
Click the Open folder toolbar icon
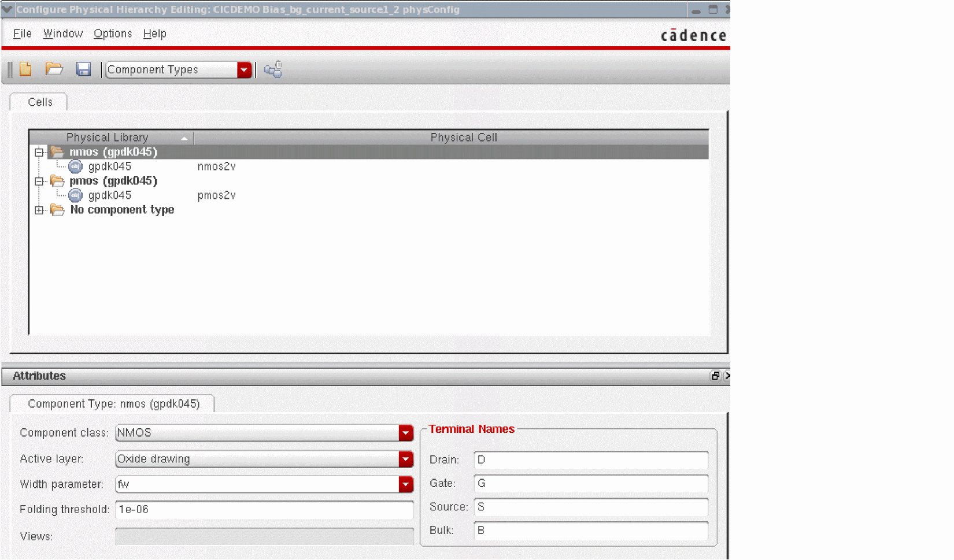click(54, 69)
